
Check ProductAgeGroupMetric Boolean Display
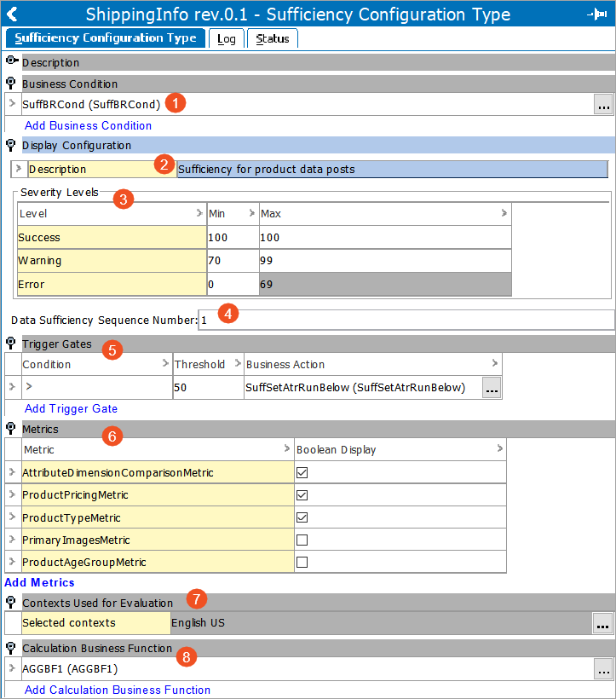[x=302, y=562]
